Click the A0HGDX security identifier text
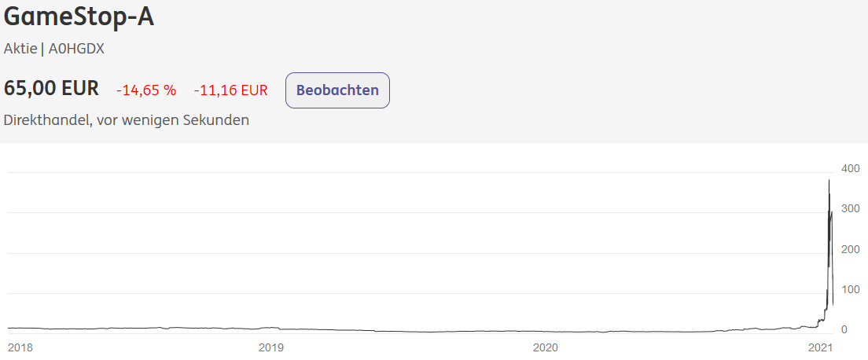 coord(76,49)
